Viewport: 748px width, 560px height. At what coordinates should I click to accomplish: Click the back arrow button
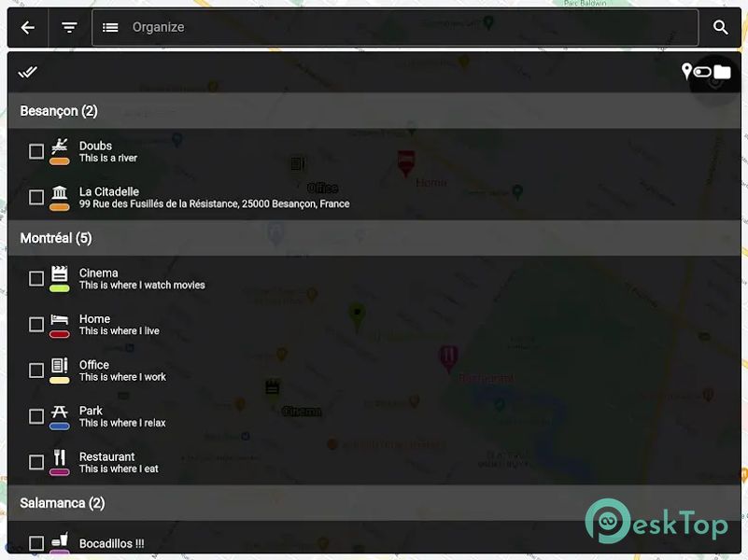(x=28, y=28)
